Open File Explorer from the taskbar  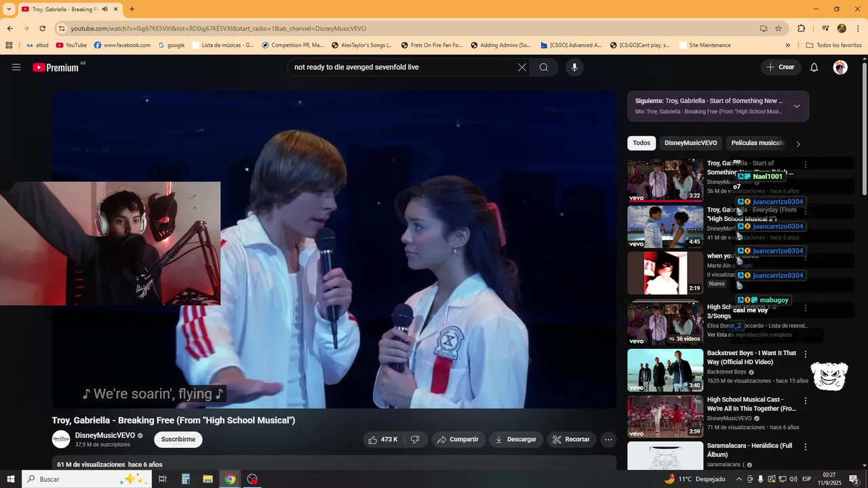tap(208, 479)
